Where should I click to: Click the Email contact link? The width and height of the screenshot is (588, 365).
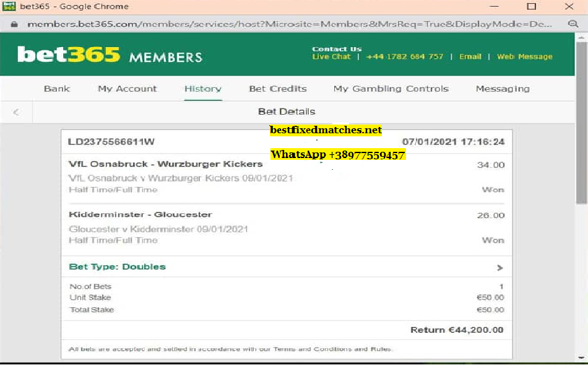(x=470, y=57)
